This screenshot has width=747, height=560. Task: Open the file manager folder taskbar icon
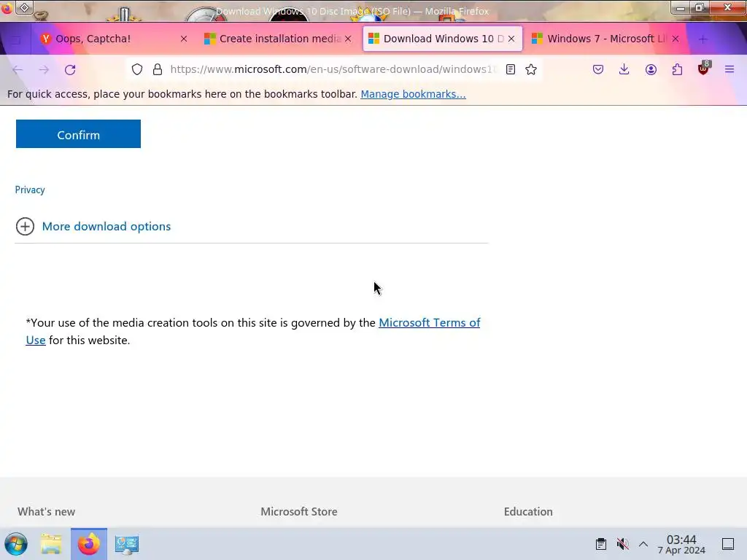click(x=52, y=544)
